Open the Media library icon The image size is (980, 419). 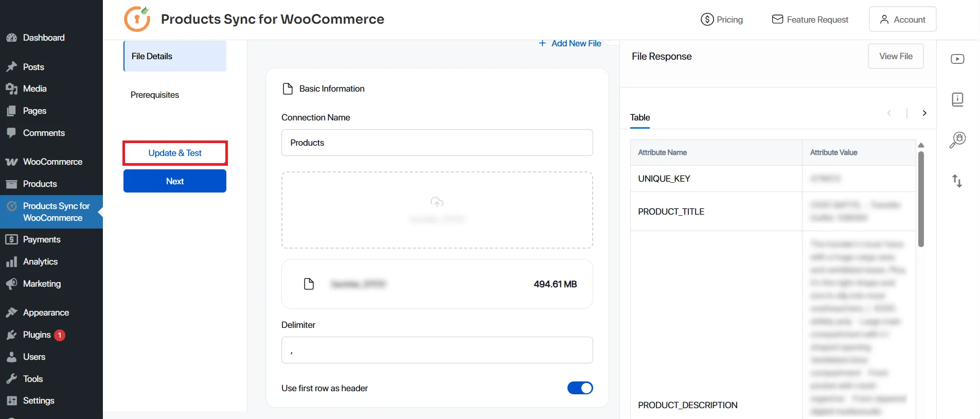(11, 89)
